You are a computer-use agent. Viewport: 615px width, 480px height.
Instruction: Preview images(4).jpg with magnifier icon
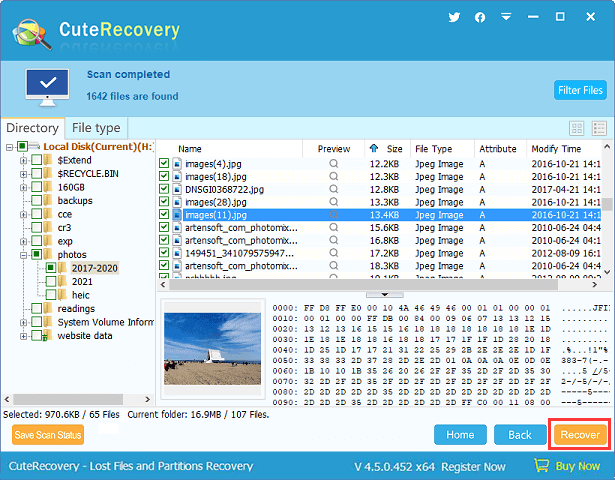[333, 164]
